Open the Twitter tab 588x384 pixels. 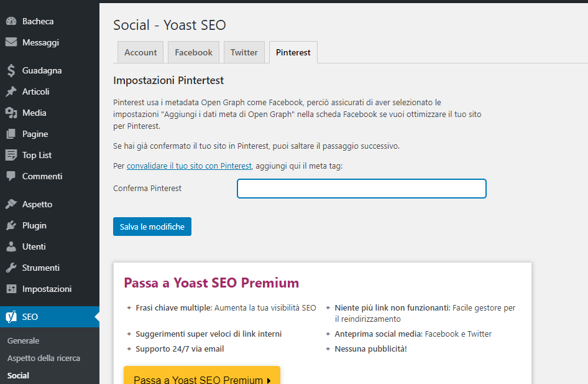pos(244,52)
